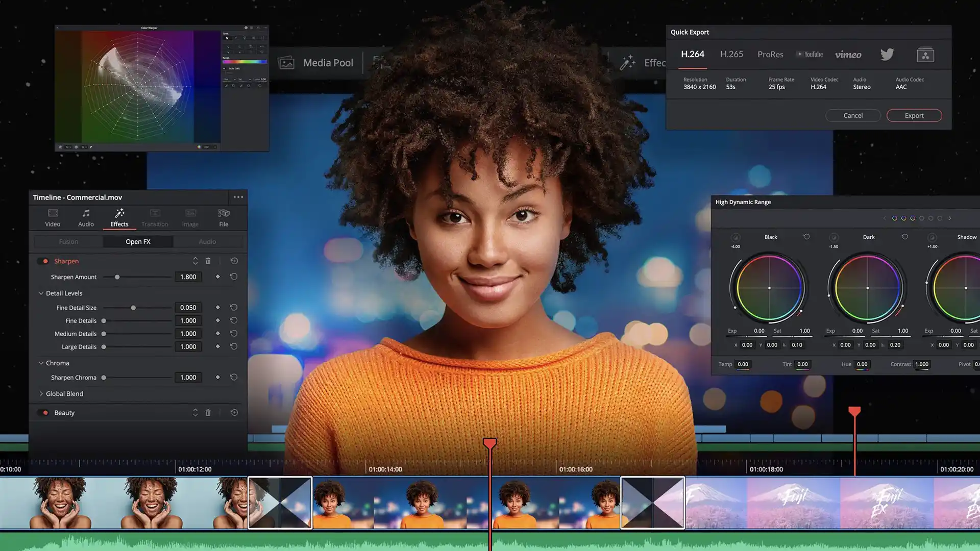Select the H.264 export format tab

692,54
